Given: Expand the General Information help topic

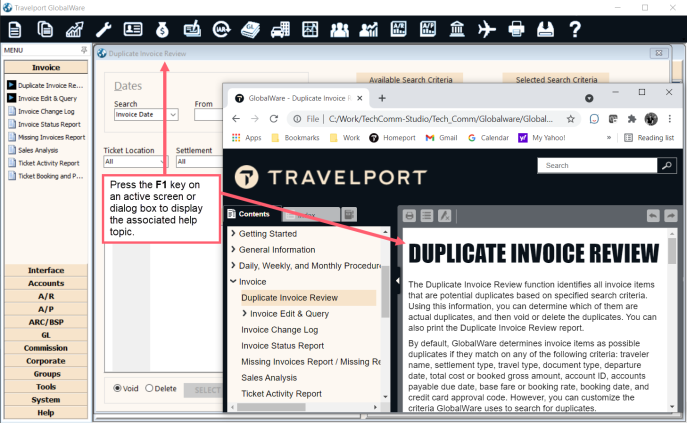Looking at the screenshot, I should (x=234, y=249).
